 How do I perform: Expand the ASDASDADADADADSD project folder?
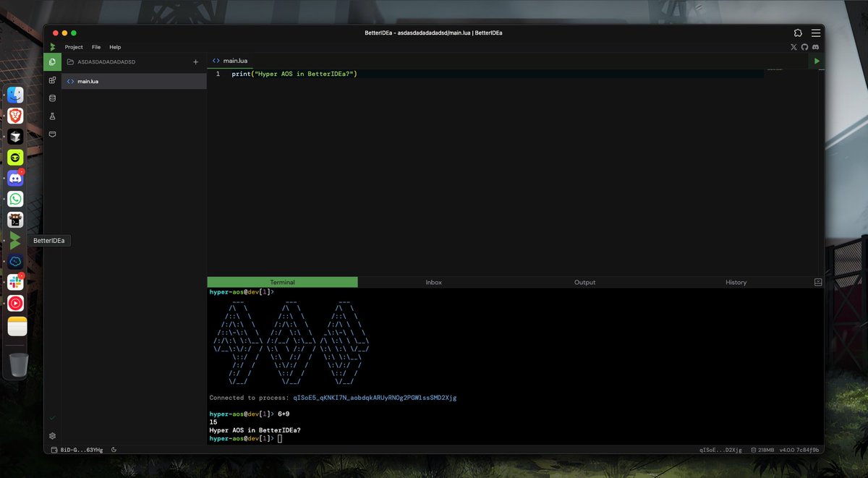102,62
